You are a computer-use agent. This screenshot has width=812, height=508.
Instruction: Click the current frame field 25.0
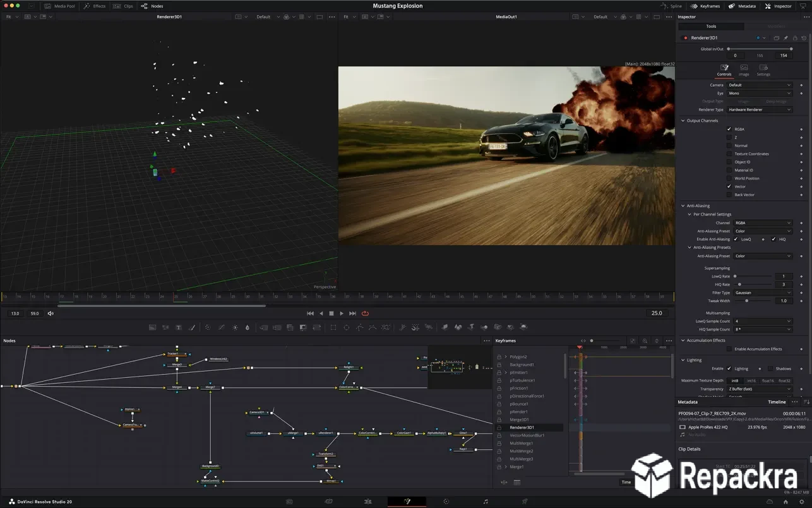pos(657,313)
